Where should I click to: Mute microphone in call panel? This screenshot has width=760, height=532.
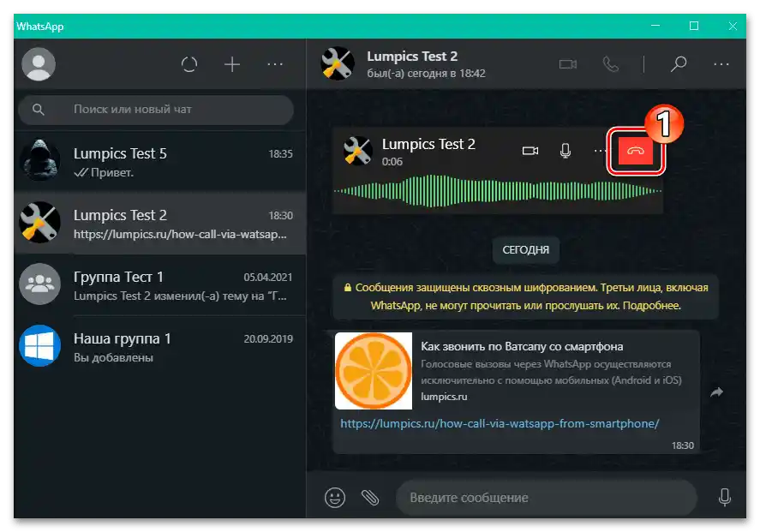coord(566,151)
